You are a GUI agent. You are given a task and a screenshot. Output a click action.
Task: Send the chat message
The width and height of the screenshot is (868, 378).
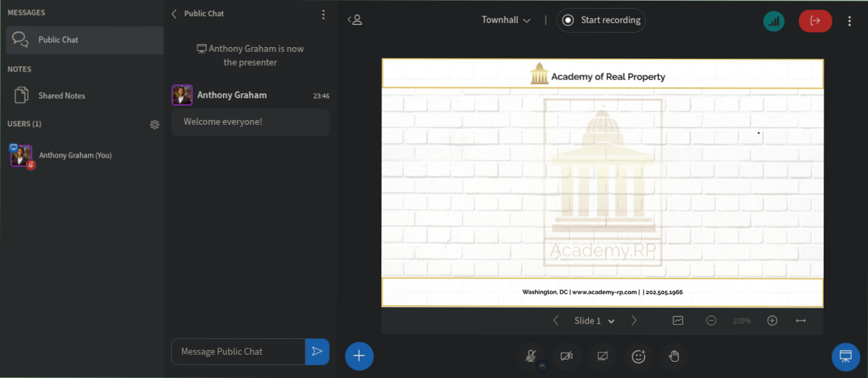click(x=317, y=351)
